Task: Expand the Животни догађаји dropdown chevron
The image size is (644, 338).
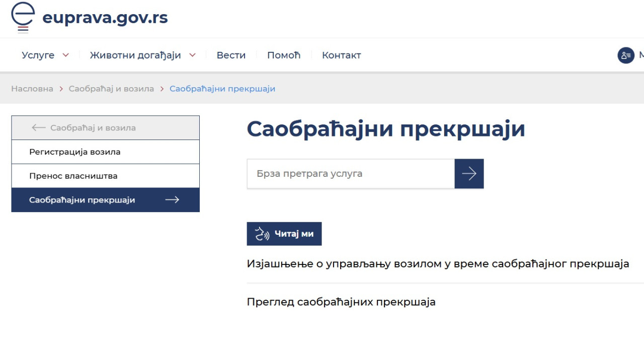Action: [x=192, y=55]
